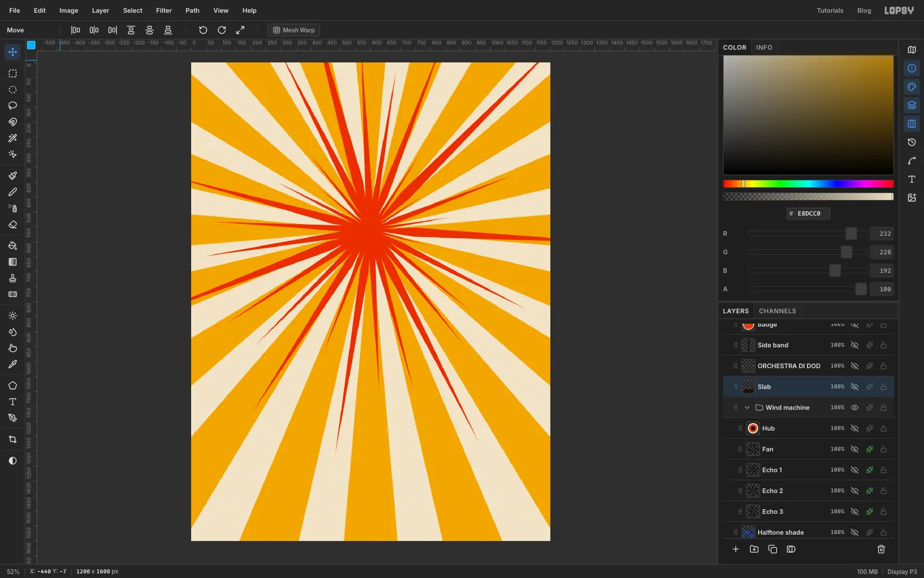
Task: Click the foreground color swatch
Action: (x=31, y=45)
